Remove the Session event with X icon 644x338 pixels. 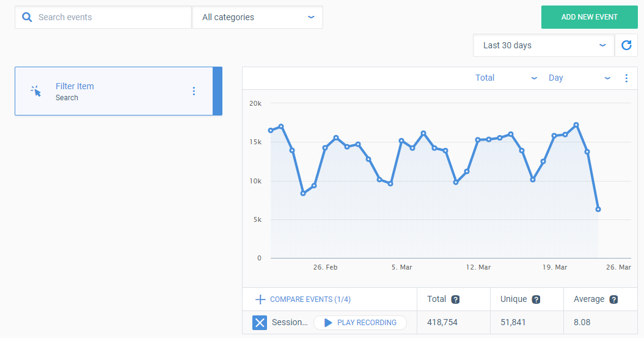pos(260,322)
